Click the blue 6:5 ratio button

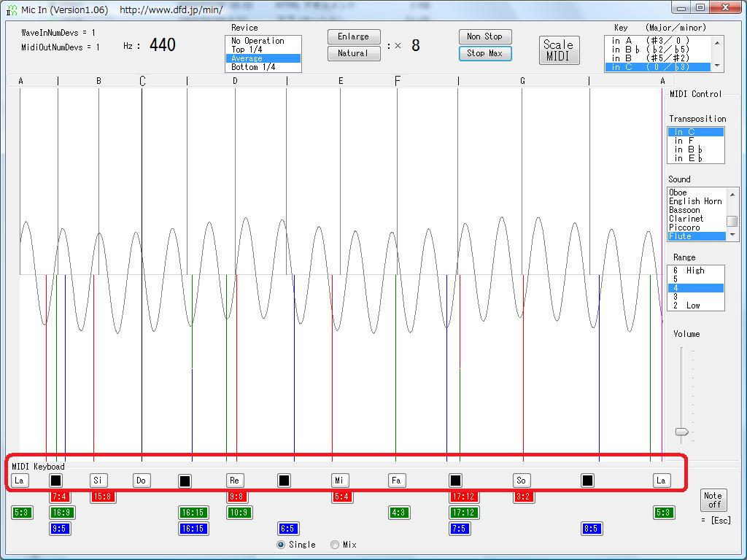tap(287, 528)
